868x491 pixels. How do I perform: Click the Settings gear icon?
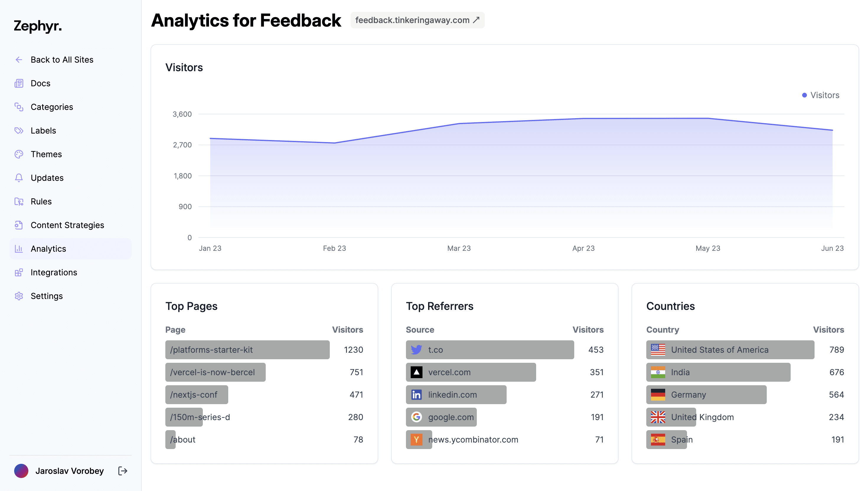pos(19,296)
